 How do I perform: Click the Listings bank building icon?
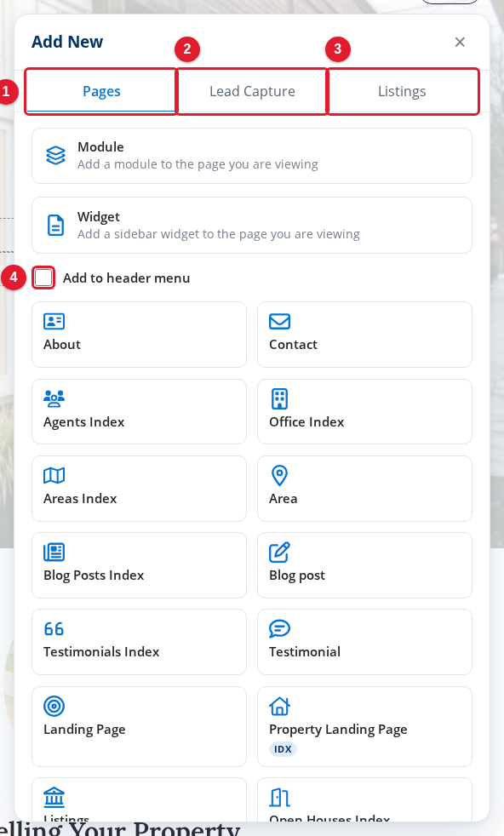click(x=54, y=797)
